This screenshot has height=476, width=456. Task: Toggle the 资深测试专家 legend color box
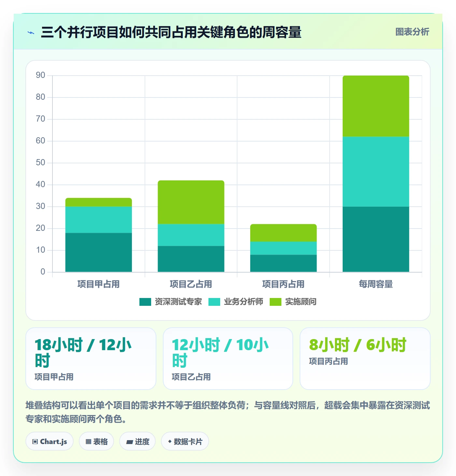(x=145, y=302)
